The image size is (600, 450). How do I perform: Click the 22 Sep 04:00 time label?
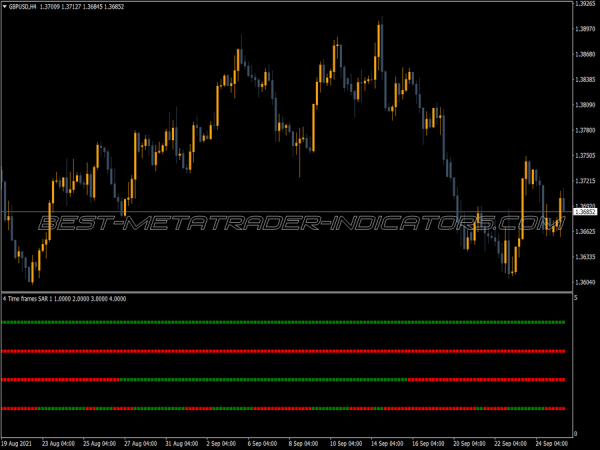pyautogui.click(x=510, y=444)
